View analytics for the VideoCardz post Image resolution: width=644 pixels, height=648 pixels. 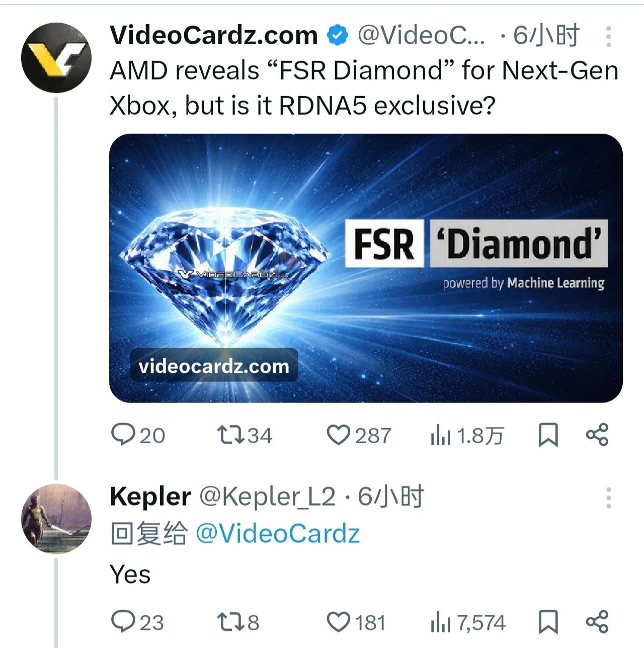pos(441,436)
